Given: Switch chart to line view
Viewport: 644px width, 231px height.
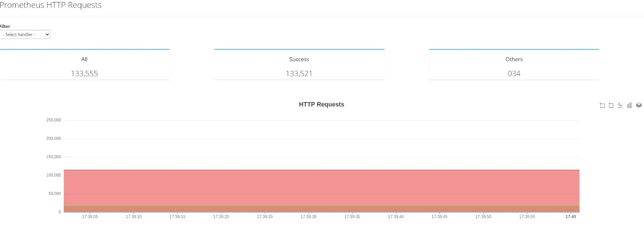Looking at the screenshot, I should click(x=620, y=105).
